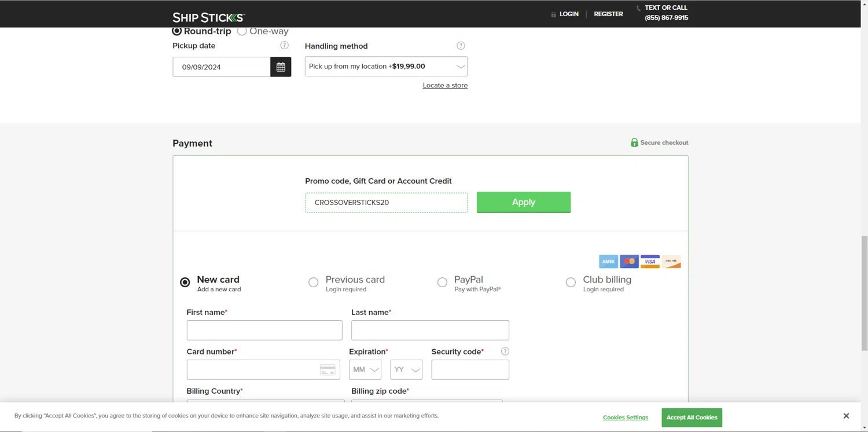Screen dimensions: 868x432
Task: Click the Locate a store link
Action: click(x=445, y=86)
